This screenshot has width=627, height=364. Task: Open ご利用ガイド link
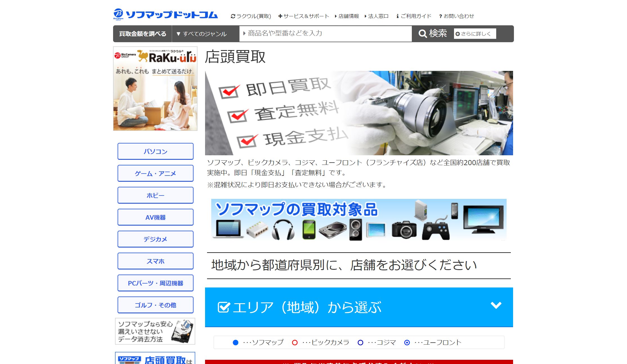pyautogui.click(x=414, y=16)
